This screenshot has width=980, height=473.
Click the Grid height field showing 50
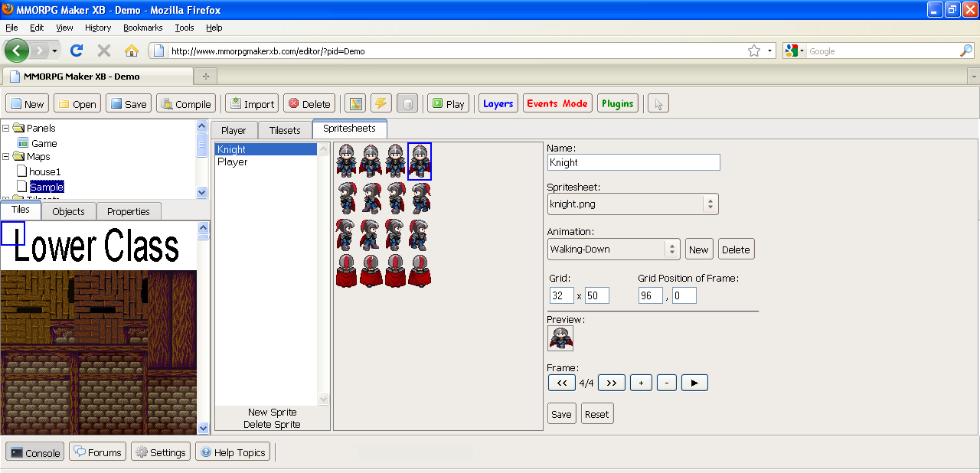[597, 295]
